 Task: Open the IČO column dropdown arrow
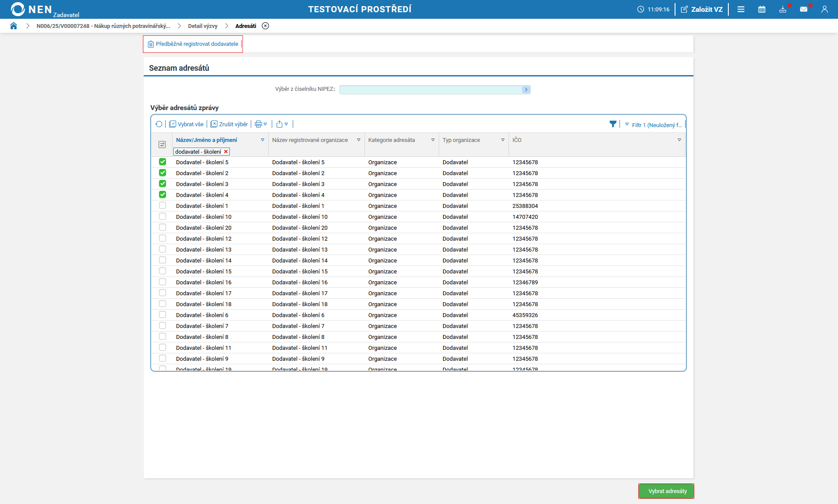point(679,140)
